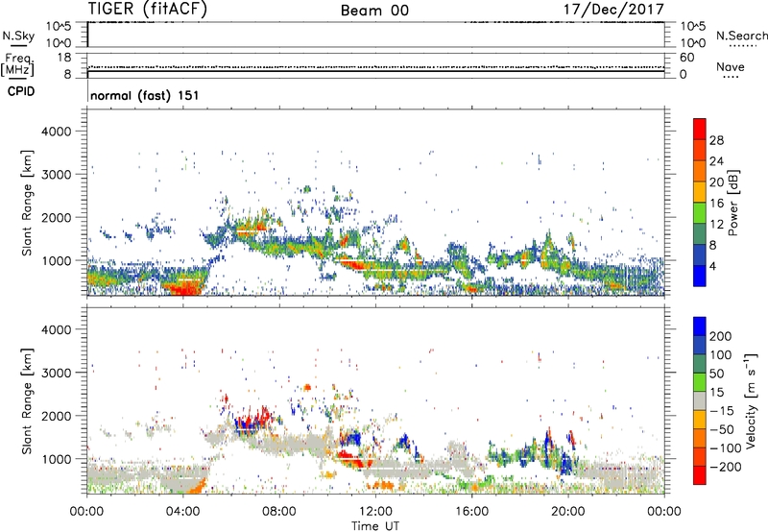
Task: Click the "16" power colorbar tick label
Action: tap(716, 204)
